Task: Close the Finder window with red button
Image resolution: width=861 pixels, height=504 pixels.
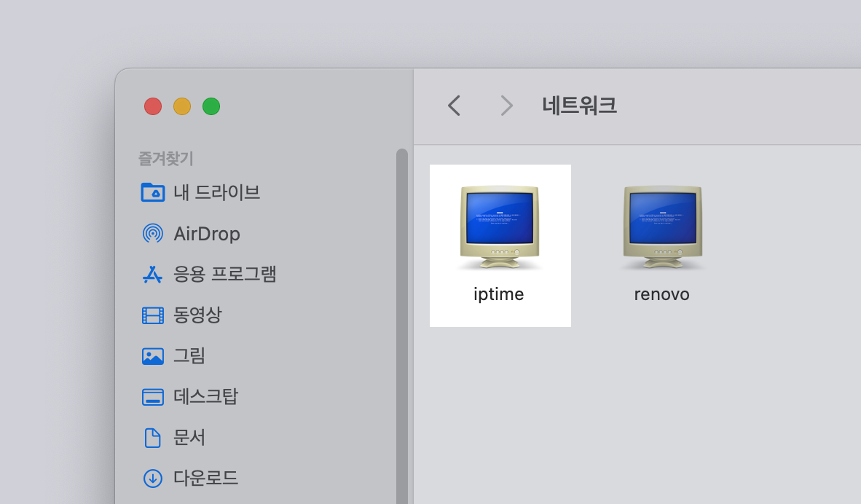Action: point(153,106)
